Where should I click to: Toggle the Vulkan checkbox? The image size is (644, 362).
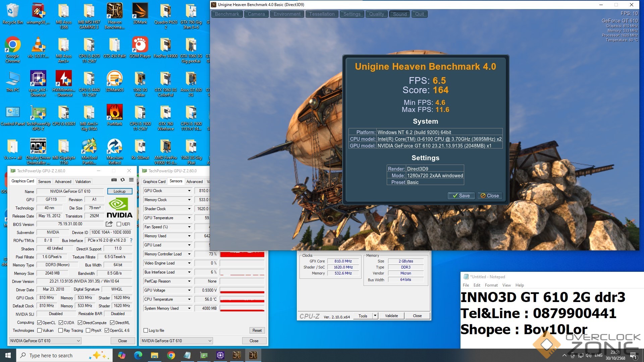(x=40, y=330)
